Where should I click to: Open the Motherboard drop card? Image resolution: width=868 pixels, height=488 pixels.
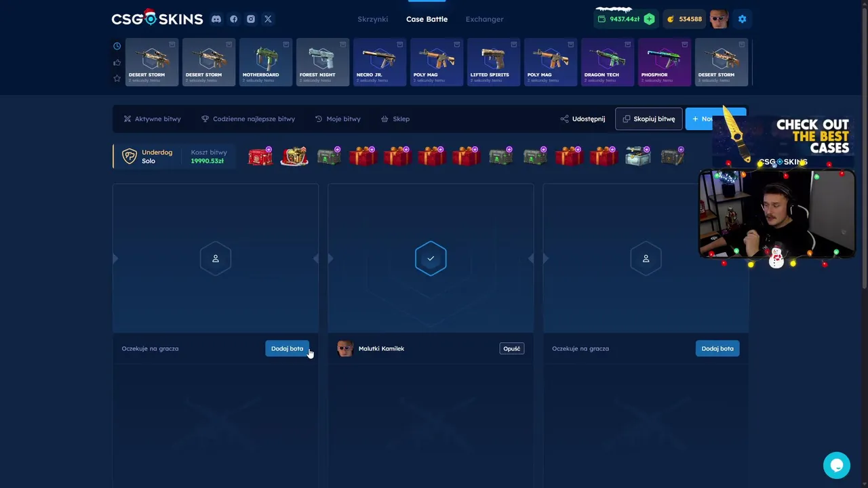click(266, 62)
